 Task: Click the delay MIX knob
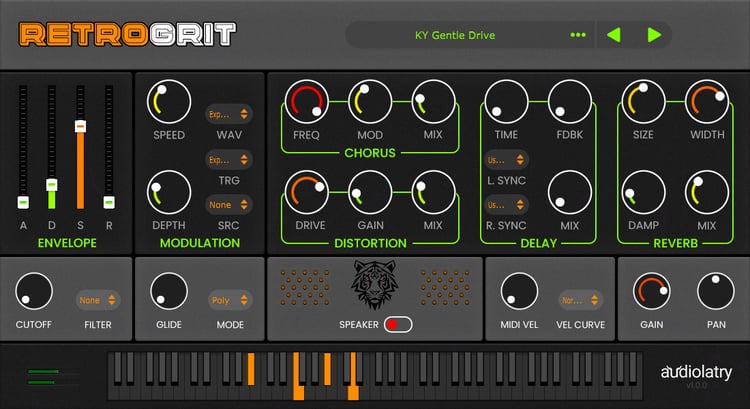[570, 192]
